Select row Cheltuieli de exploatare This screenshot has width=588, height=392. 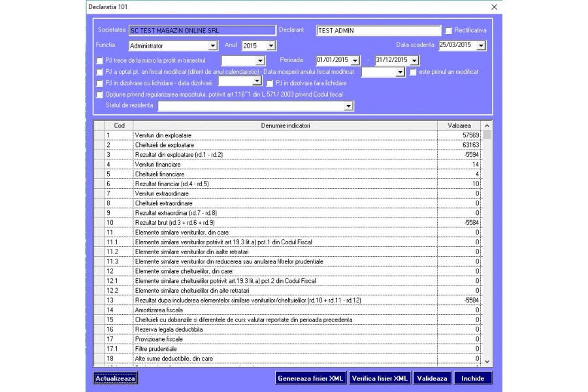click(x=287, y=145)
